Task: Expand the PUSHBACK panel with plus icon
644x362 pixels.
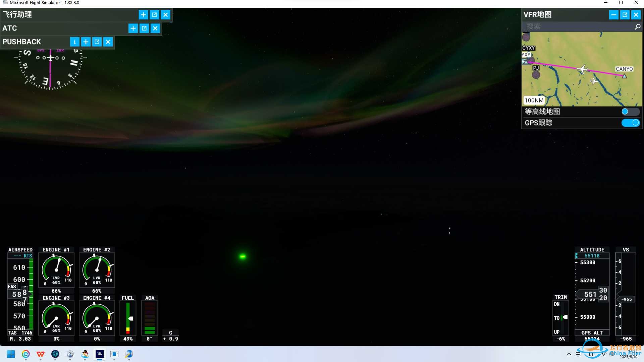Action: 86,42
